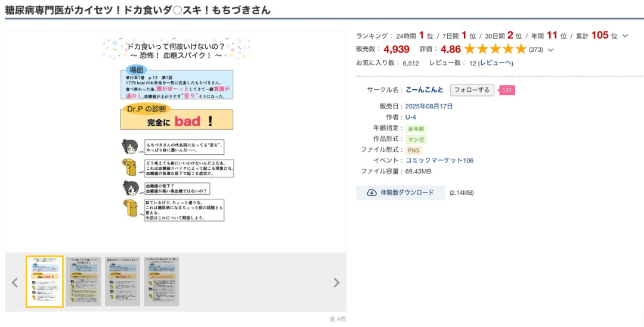Click the 累計 105 位 ranking text
The width and height of the screenshot is (644, 327).
click(x=597, y=36)
